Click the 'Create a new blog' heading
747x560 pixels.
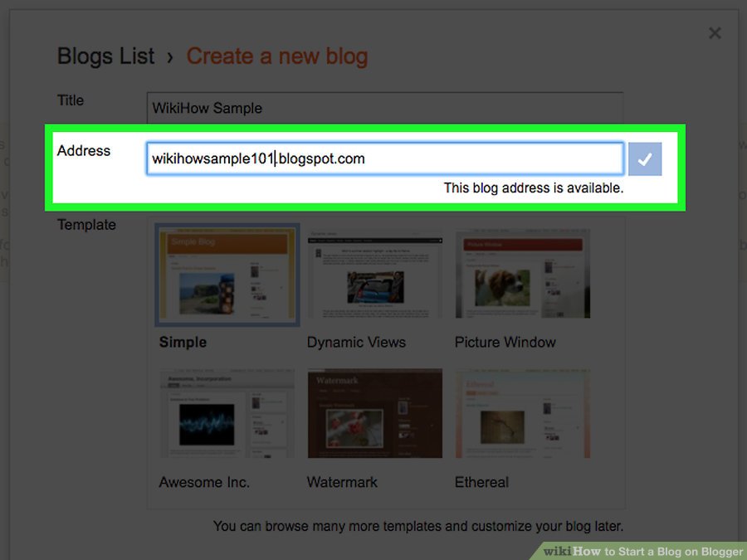click(276, 56)
